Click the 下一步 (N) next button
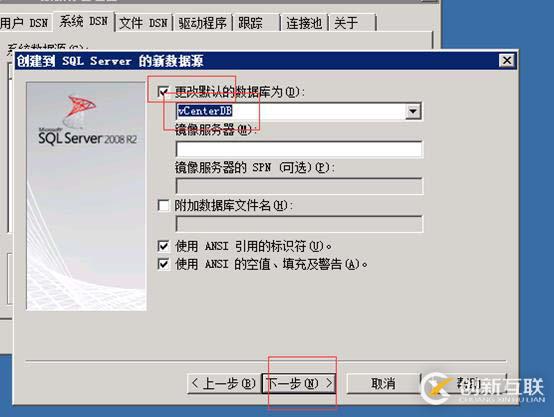 point(299,383)
